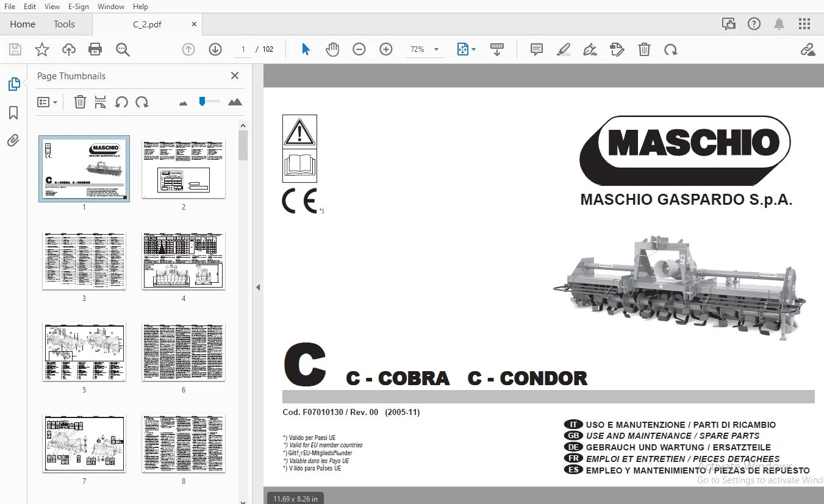Open the File menu
824x504 pixels.
(10, 6)
